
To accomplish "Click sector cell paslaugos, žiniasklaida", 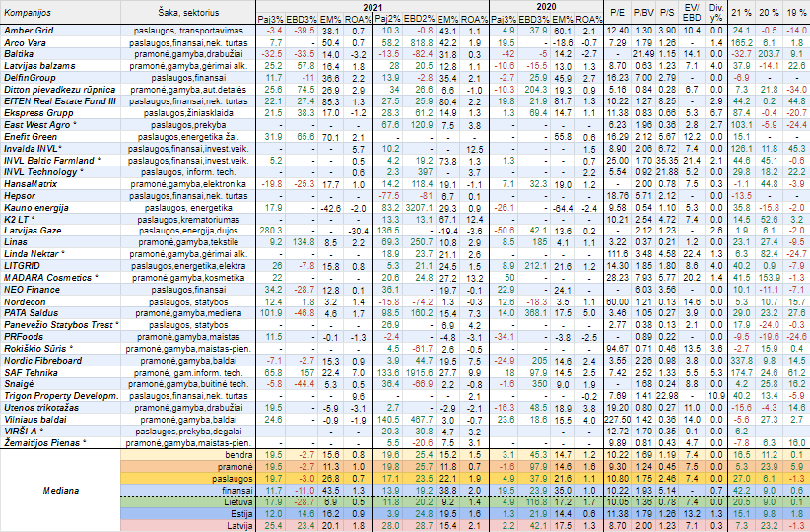I will point(188,113).
